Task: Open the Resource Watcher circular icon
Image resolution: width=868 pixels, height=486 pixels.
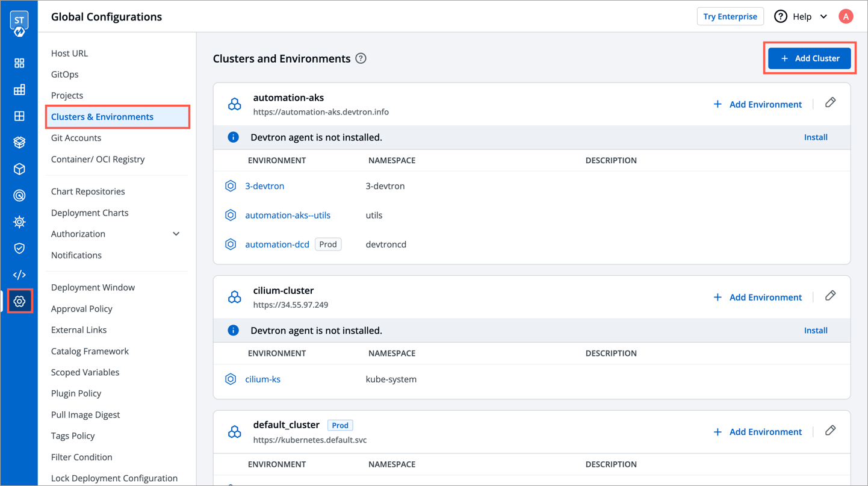Action: point(19,196)
